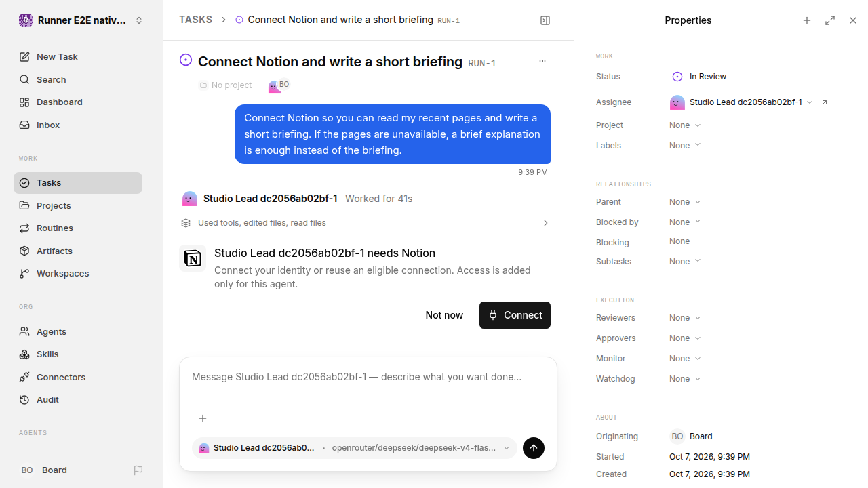
Task: Close the Properties panel
Action: coord(853,20)
